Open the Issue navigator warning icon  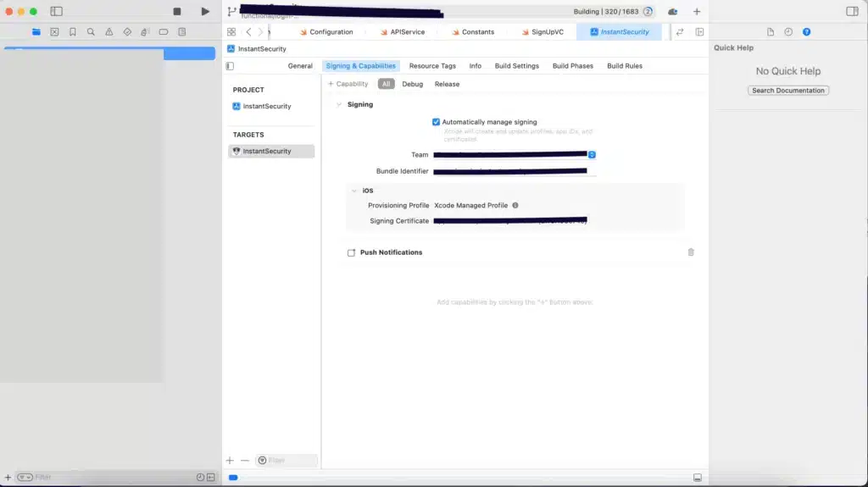coord(108,32)
